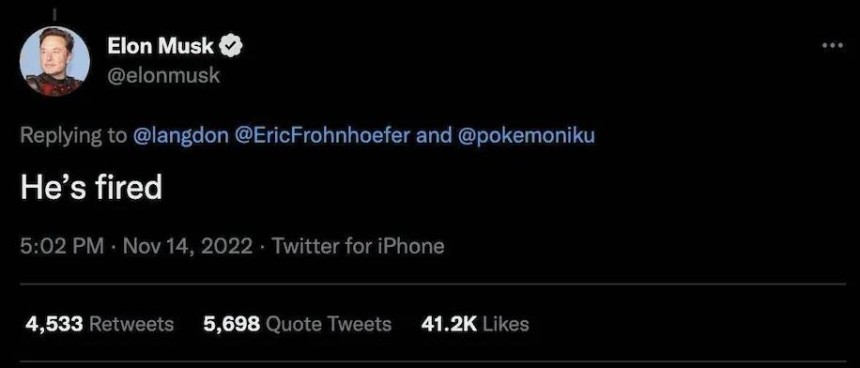This screenshot has width=860, height=368.
Task: Click the "Replying to" label
Action: [x=73, y=137]
